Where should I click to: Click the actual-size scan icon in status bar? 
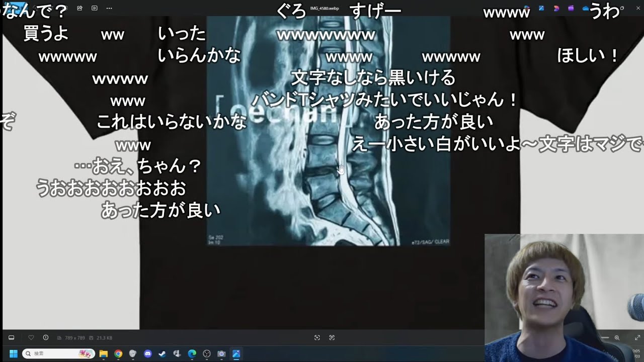pyautogui.click(x=332, y=338)
